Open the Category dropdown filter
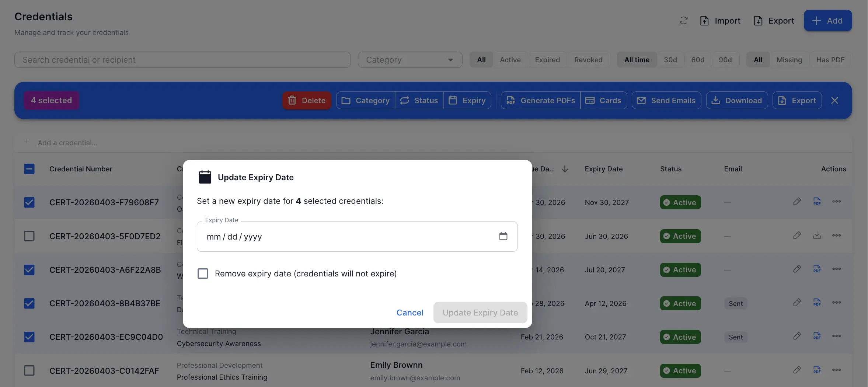 click(x=410, y=60)
